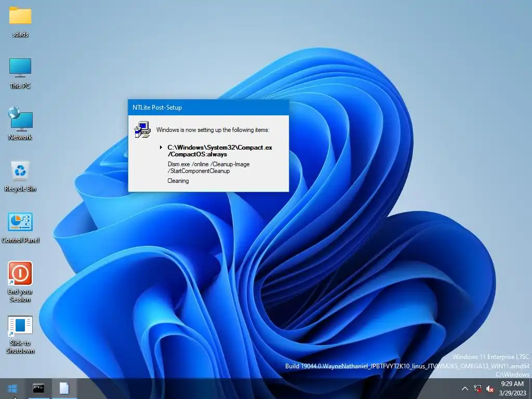Select the Compact.exe /CompactOS:always item

tap(220, 151)
